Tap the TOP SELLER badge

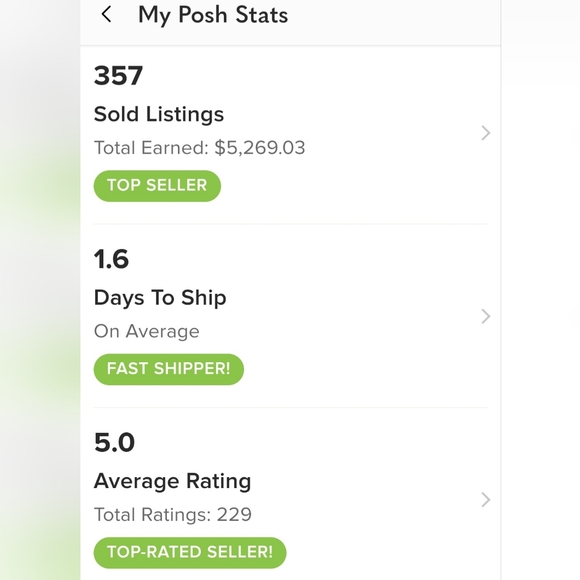(157, 186)
